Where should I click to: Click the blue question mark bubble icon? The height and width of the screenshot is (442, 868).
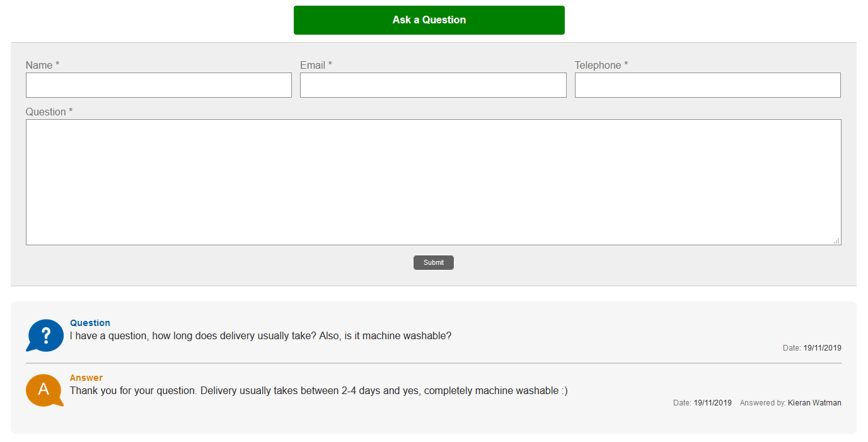[45, 335]
